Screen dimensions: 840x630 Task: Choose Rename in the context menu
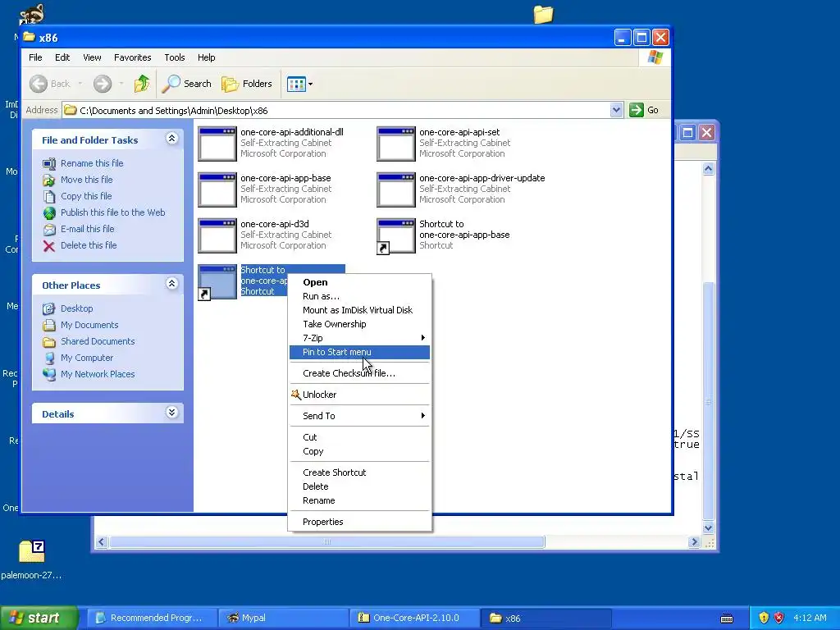point(359,500)
